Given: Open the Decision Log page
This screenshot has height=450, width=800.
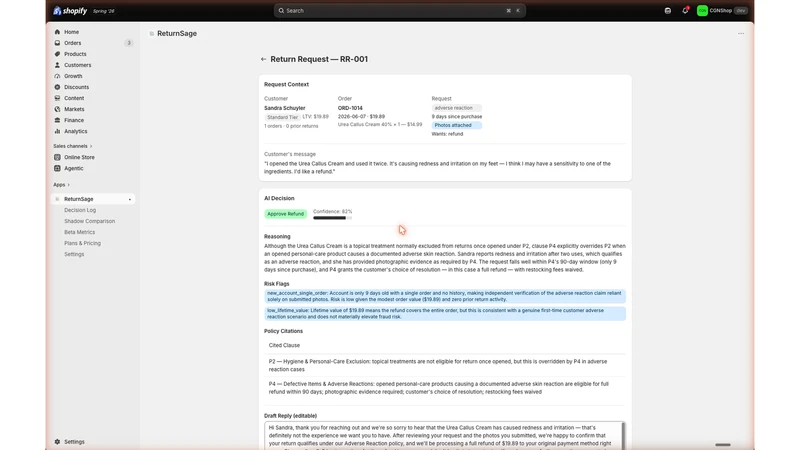Looking at the screenshot, I should click(x=80, y=210).
